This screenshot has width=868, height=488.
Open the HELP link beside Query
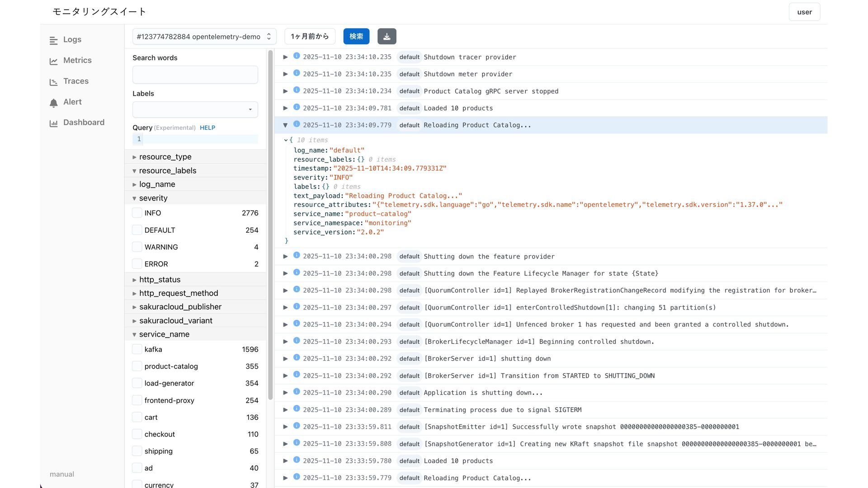208,128
